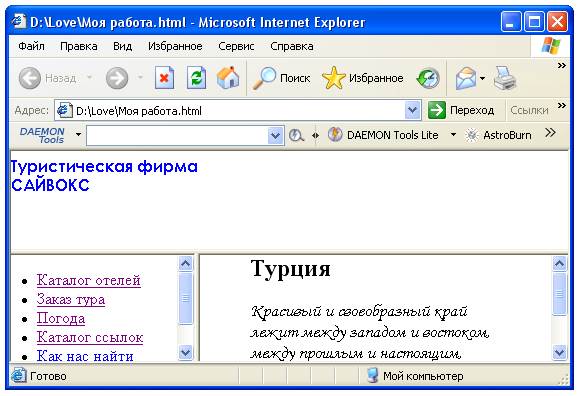Image resolution: width=580 pixels, height=396 pixels.
Task: Open the Погода link
Action: pos(61,318)
